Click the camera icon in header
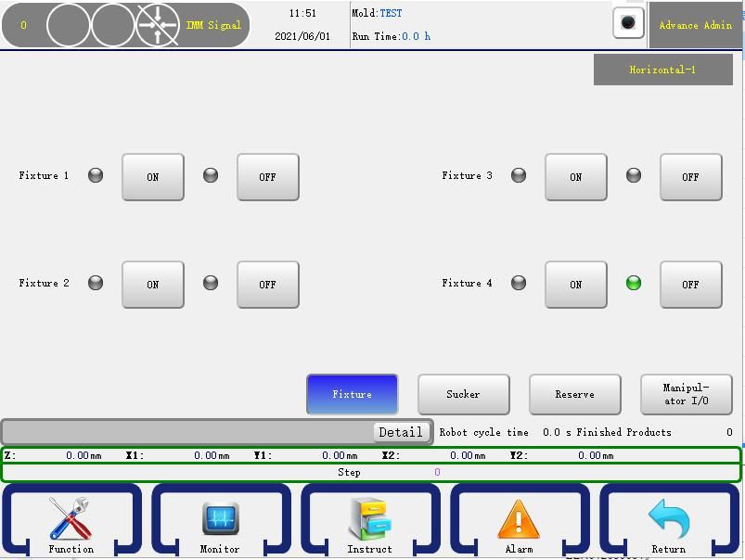Image resolution: width=745 pixels, height=560 pixels. 628,23
